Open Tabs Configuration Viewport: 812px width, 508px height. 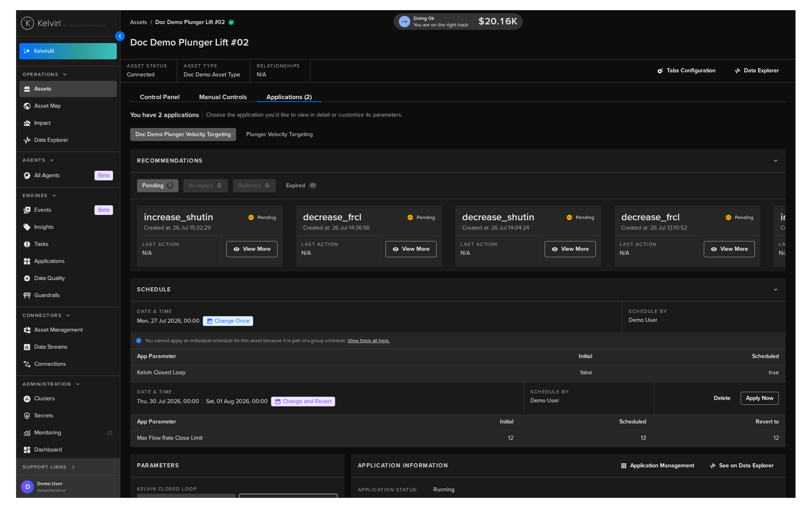[686, 71]
